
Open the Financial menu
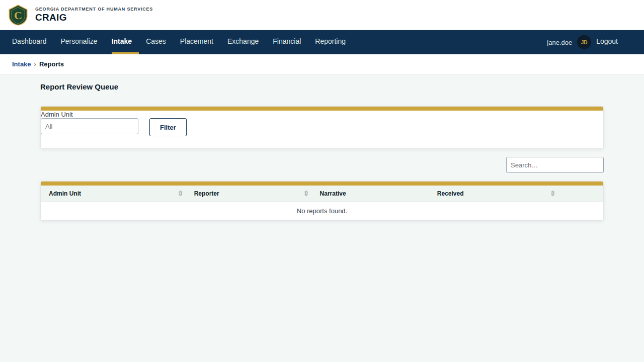(x=287, y=42)
